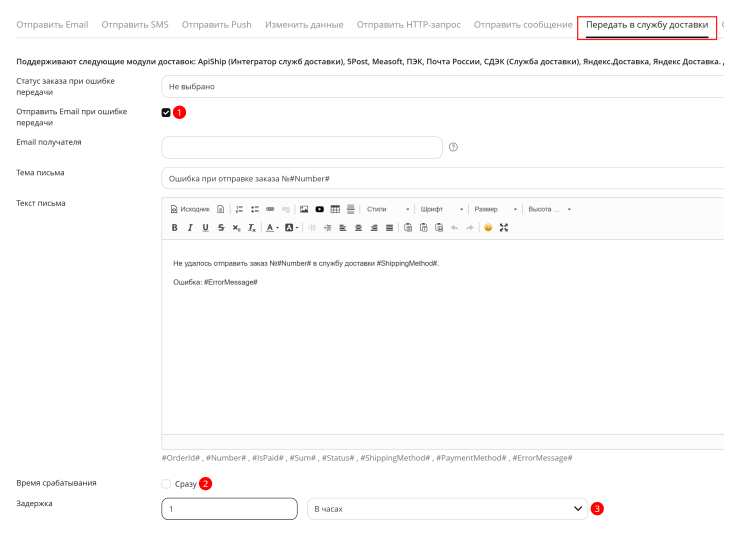Decrease the indent
740x536 pixels.
[312, 227]
